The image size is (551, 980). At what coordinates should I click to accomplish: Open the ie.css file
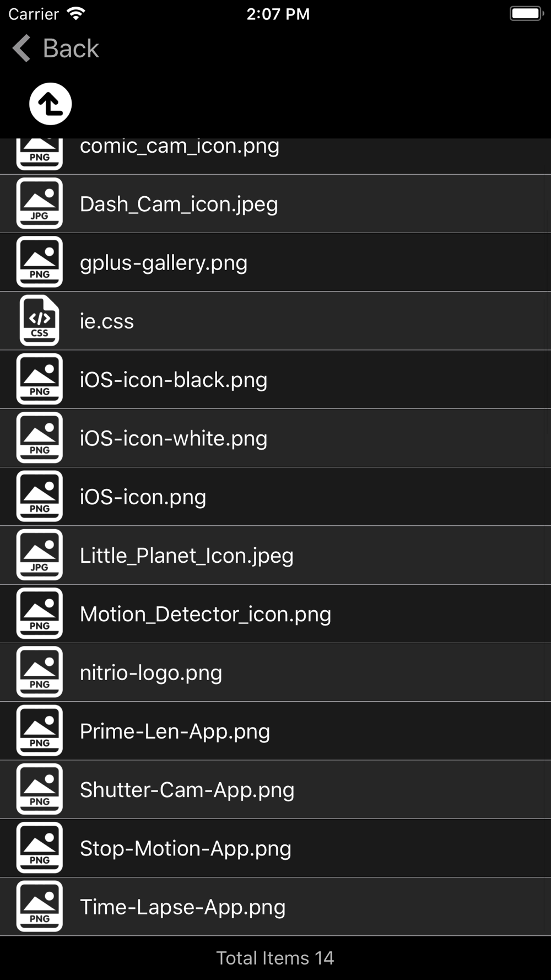[275, 321]
